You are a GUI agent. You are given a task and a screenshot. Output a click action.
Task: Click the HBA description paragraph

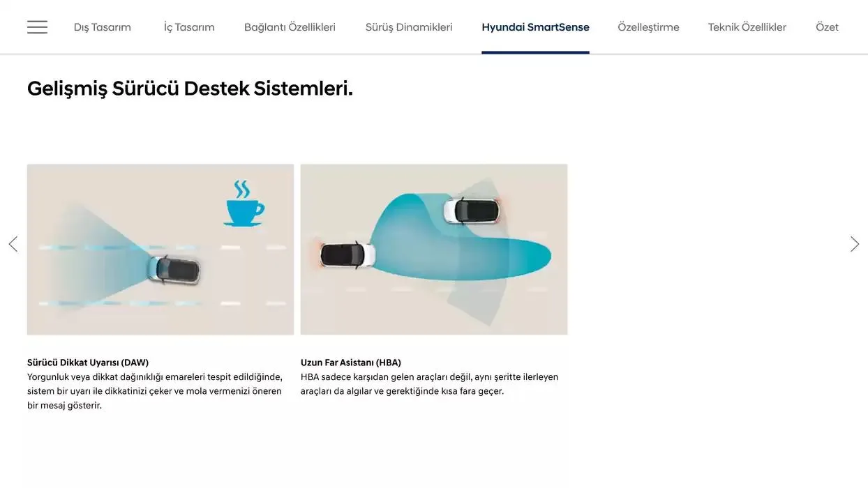point(430,384)
